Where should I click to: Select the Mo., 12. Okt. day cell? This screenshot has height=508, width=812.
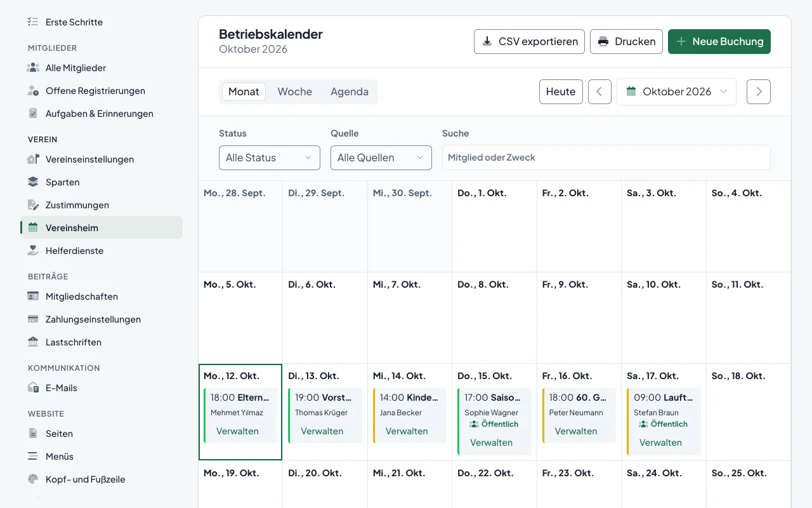coord(240,412)
